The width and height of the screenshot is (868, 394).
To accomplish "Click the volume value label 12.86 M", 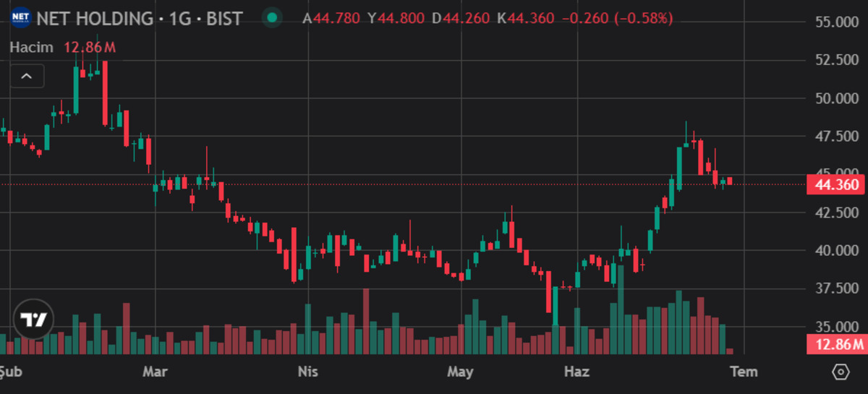I will pos(837,344).
